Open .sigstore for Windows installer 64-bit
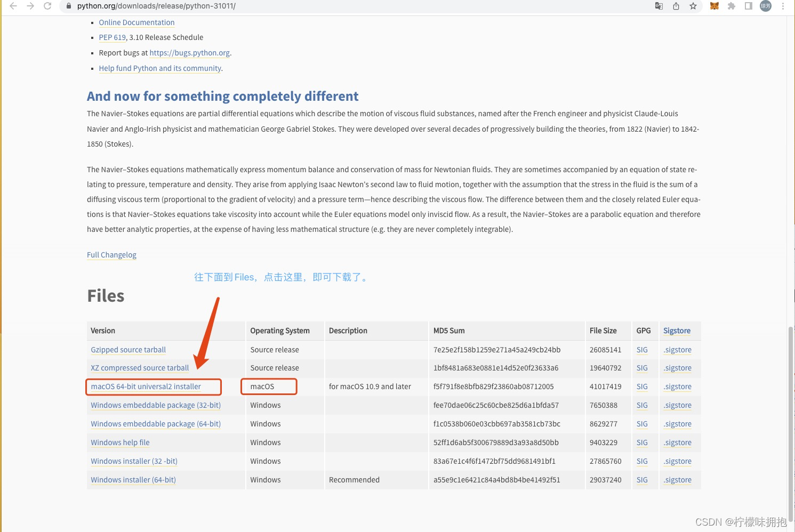795x532 pixels. click(x=678, y=480)
